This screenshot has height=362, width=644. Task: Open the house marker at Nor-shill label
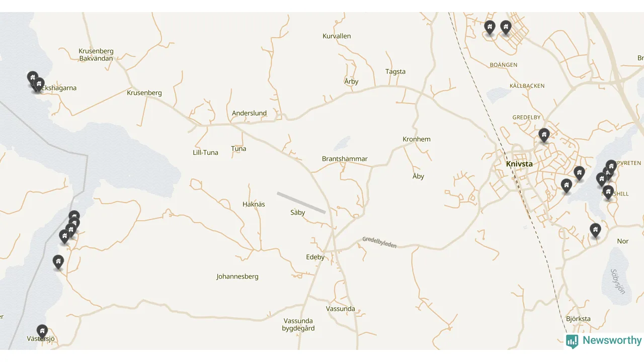(x=608, y=193)
